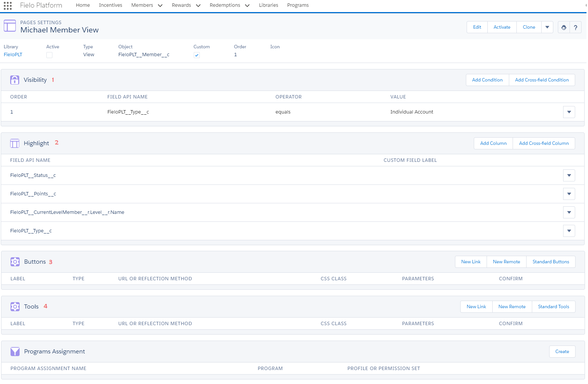This screenshot has height=384, width=588.
Task: Click the Edit button
Action: pos(477,27)
